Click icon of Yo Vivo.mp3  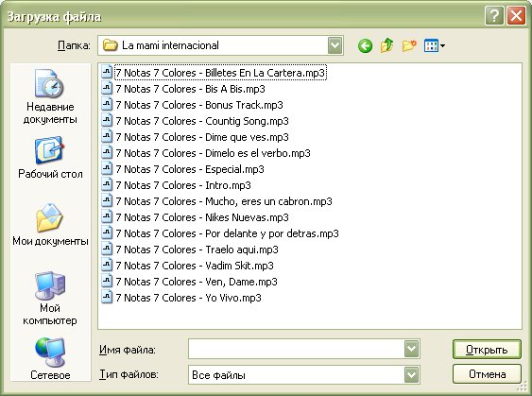(107, 297)
